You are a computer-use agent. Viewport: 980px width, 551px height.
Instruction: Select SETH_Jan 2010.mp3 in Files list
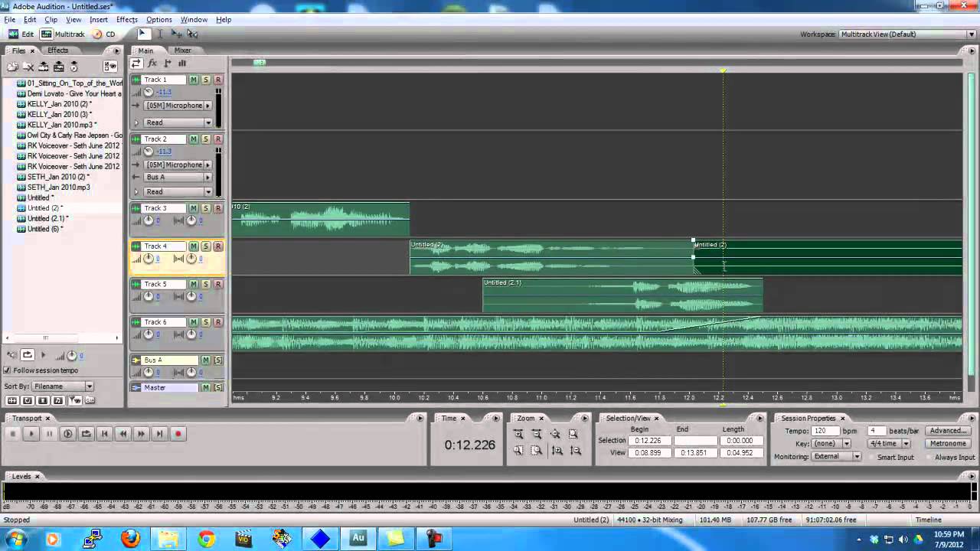tap(59, 187)
